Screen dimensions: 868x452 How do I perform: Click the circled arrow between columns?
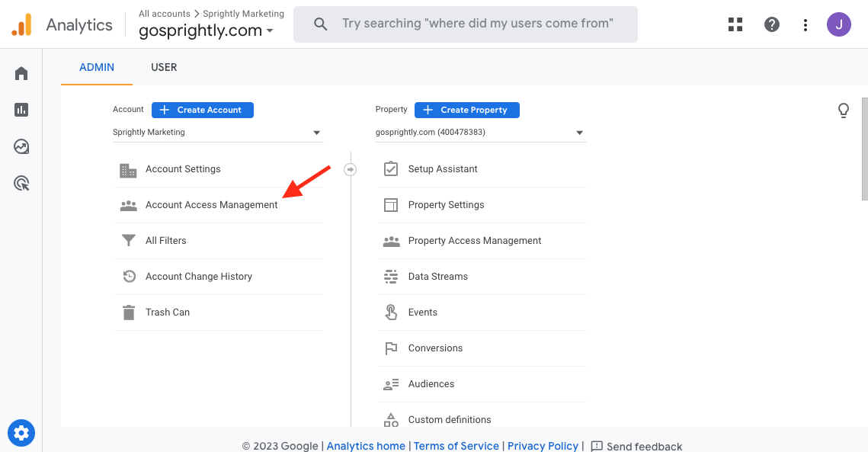tap(350, 169)
